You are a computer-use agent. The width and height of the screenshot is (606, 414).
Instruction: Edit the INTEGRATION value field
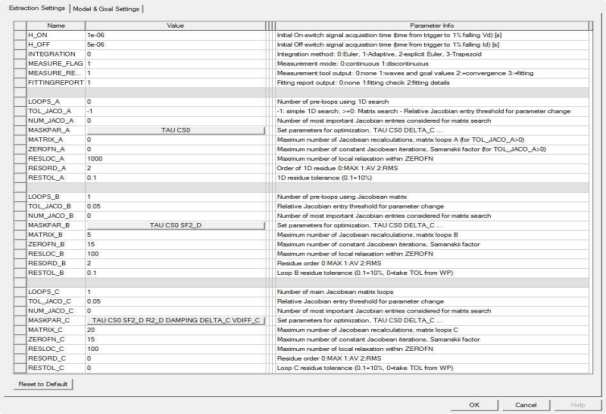(175, 54)
